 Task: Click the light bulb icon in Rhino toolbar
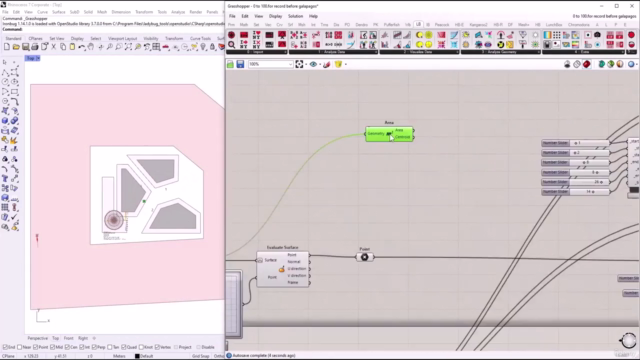[x=203, y=47]
